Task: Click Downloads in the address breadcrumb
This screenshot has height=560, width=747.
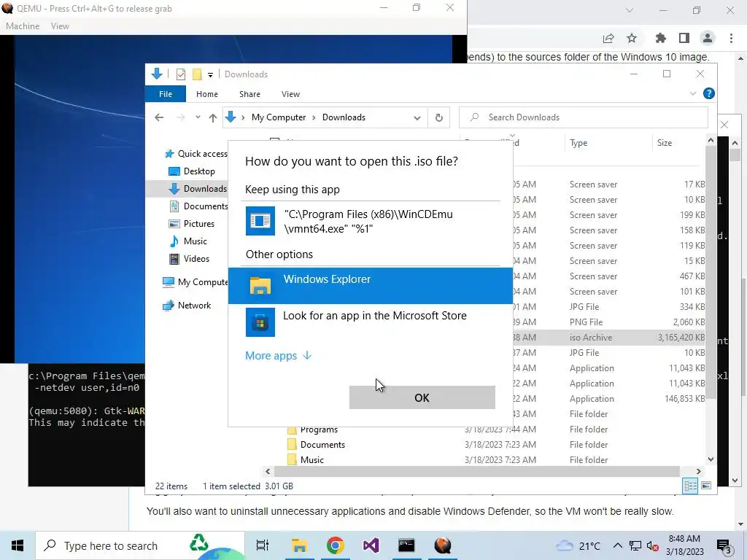Action: pos(344,117)
